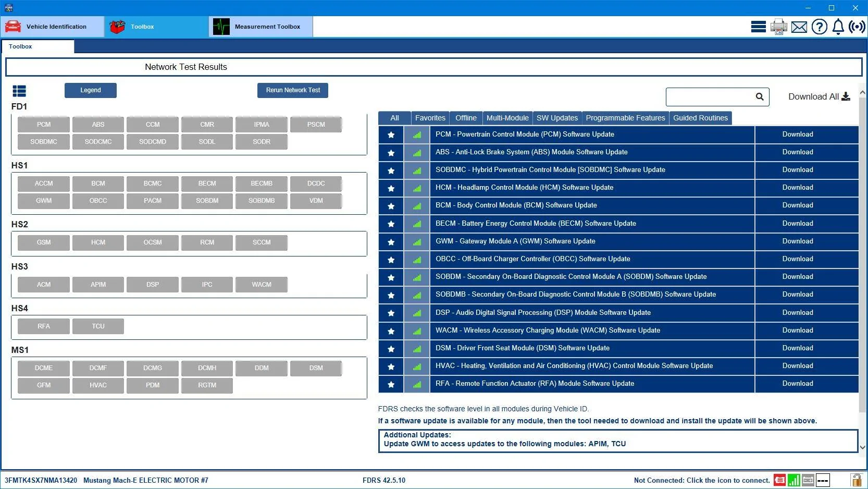Click signal bars icon in DSP row
This screenshot has width=868, height=489.
417,313
